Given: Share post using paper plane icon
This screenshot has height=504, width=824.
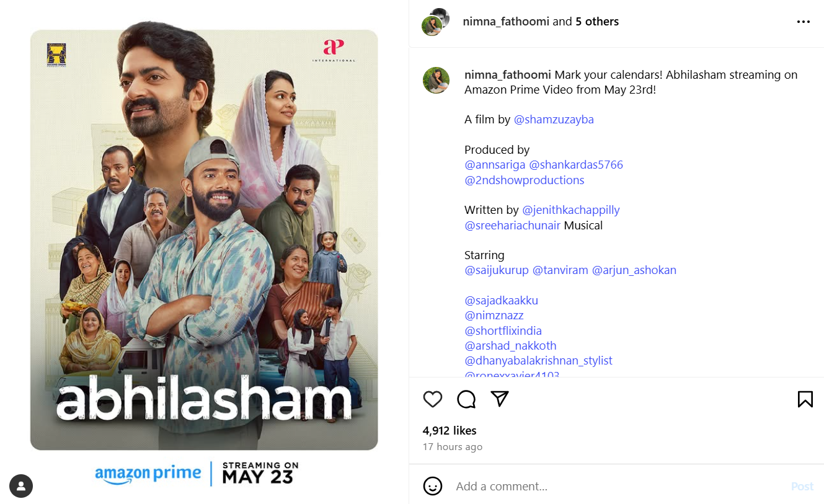Looking at the screenshot, I should point(500,399).
